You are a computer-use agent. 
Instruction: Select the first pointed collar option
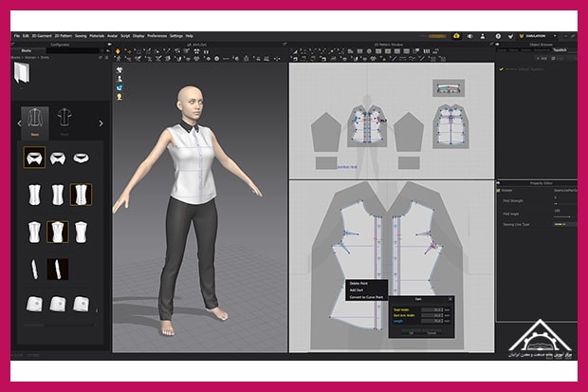34,158
